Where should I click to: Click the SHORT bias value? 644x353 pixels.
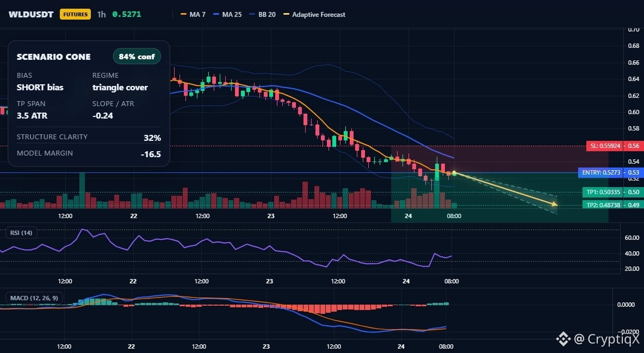coord(40,87)
